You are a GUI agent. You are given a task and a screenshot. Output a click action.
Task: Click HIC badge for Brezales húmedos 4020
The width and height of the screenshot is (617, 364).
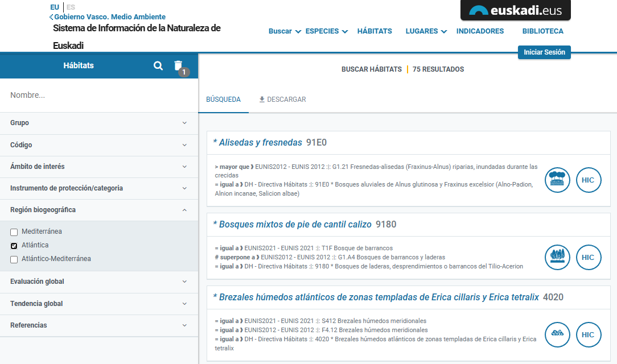click(589, 335)
